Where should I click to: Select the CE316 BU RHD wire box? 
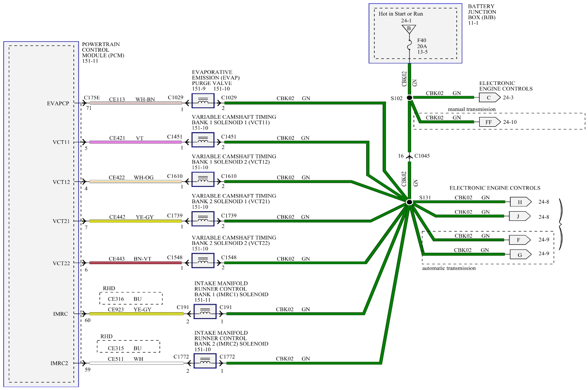point(131,299)
